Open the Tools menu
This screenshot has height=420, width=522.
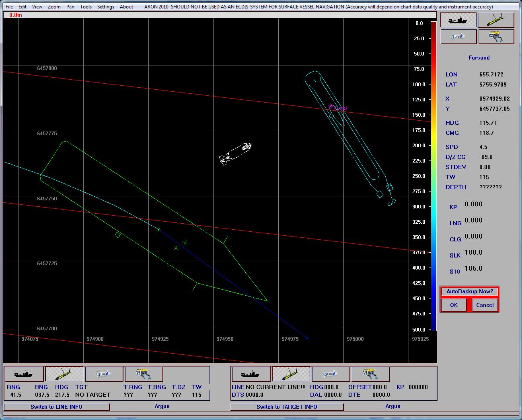pyautogui.click(x=86, y=7)
